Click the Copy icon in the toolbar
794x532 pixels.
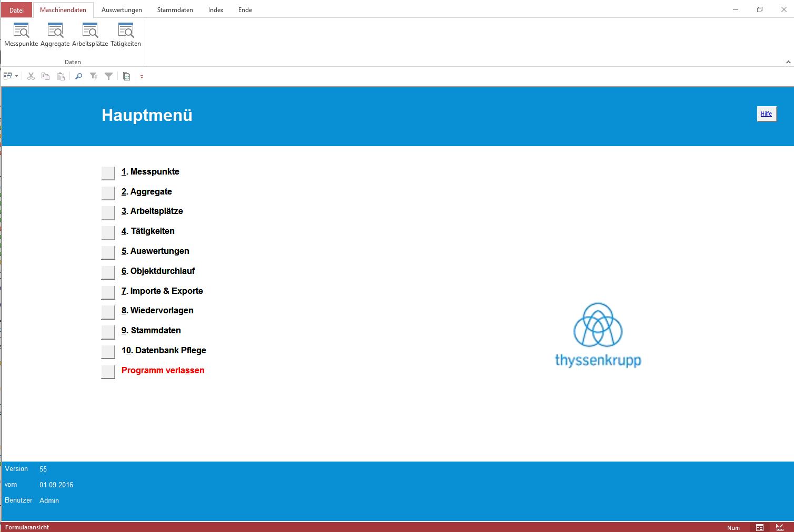(x=46, y=76)
